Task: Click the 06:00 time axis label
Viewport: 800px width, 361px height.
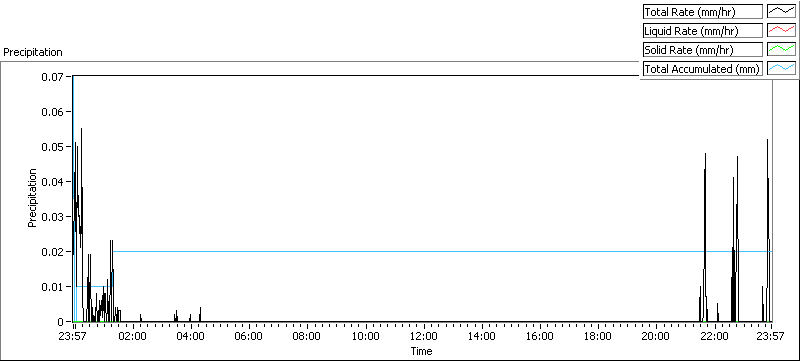Action: pos(249,337)
